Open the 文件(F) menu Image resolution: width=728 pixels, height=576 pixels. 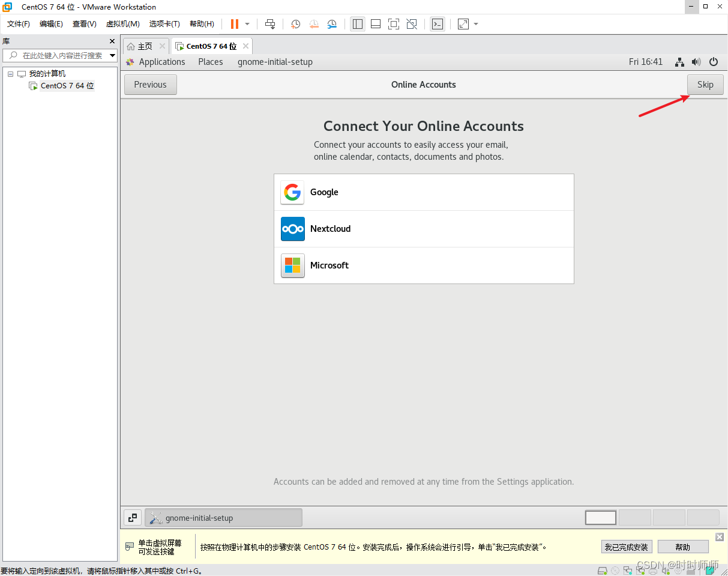click(x=19, y=24)
